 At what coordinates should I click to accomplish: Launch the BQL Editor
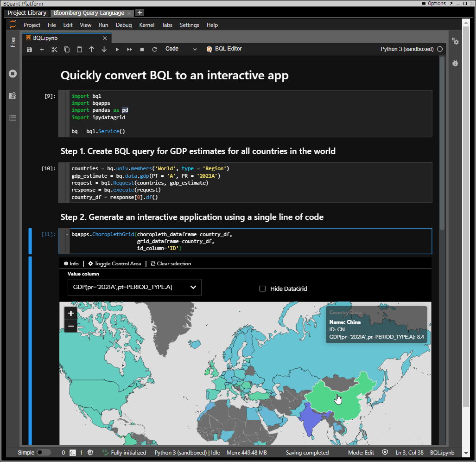(224, 49)
